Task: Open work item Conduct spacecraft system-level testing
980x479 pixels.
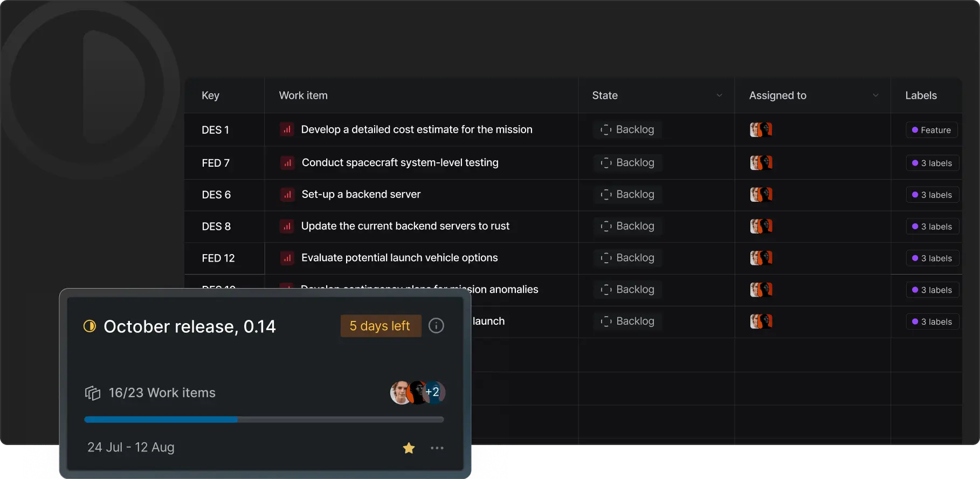Action: pyautogui.click(x=400, y=162)
